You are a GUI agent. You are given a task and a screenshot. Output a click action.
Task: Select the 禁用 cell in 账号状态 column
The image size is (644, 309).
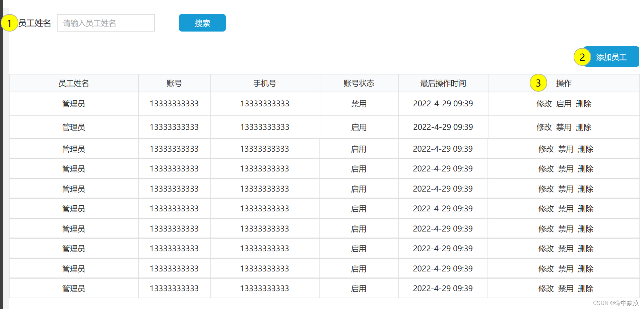click(x=359, y=104)
